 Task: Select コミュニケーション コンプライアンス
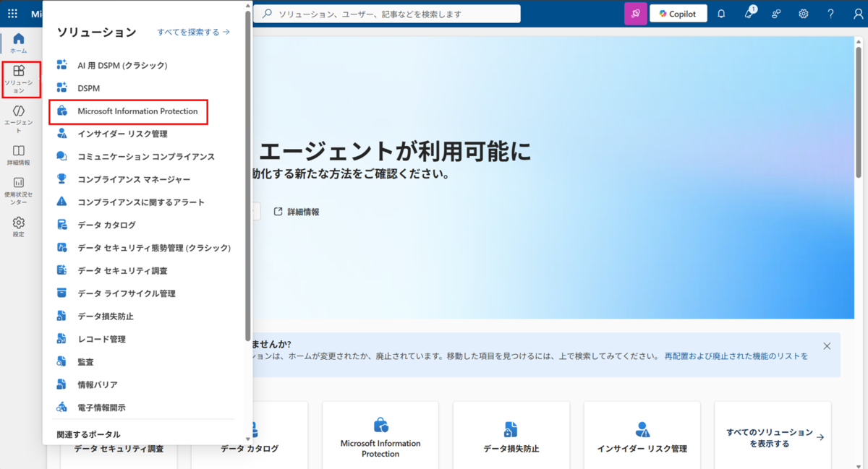coord(146,156)
